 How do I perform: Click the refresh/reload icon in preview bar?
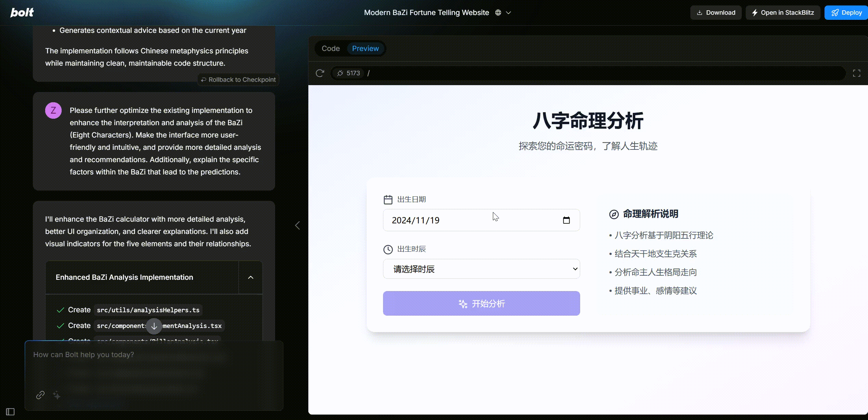tap(320, 73)
